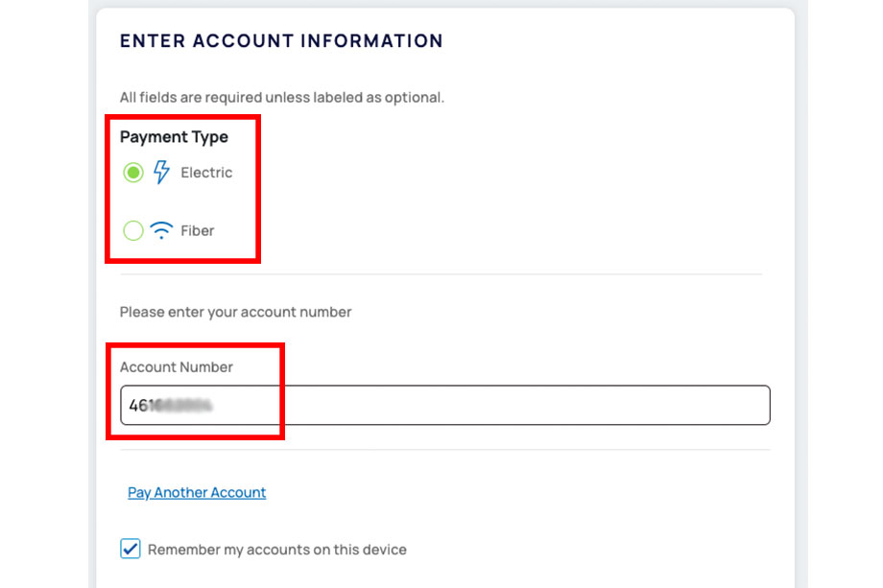Focus the Account Number input field
883x588 pixels.
(x=480, y=405)
